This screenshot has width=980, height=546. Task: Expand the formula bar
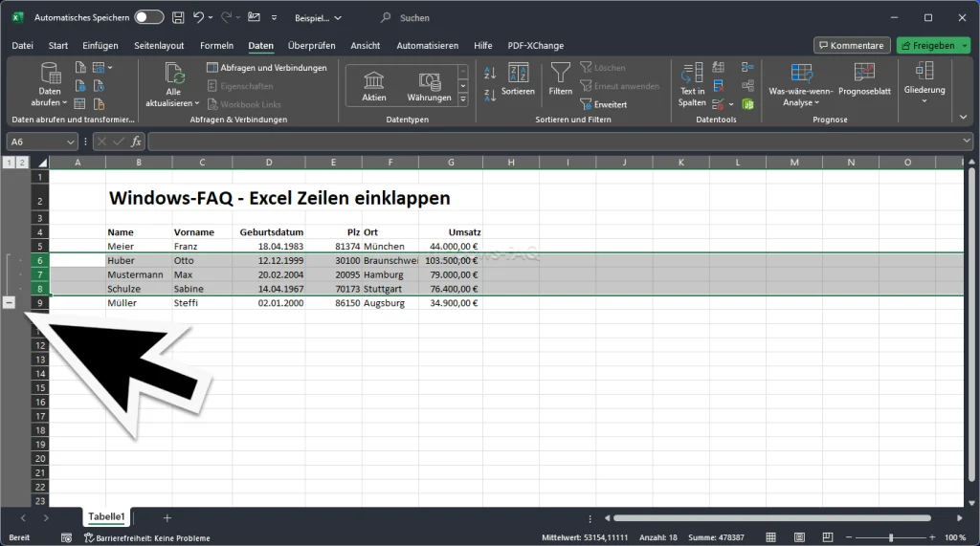967,142
